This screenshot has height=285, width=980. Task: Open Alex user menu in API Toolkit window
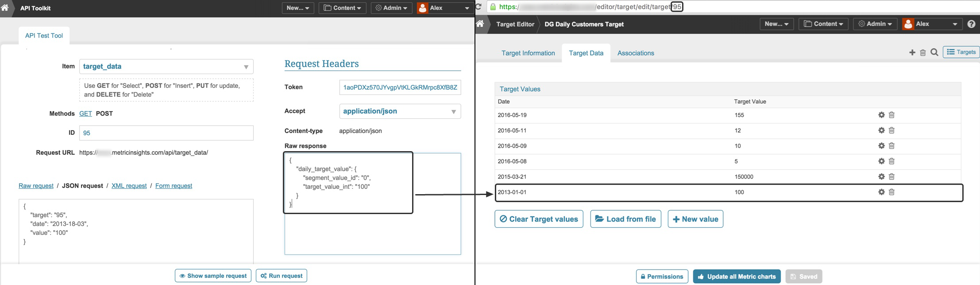pyautogui.click(x=444, y=8)
